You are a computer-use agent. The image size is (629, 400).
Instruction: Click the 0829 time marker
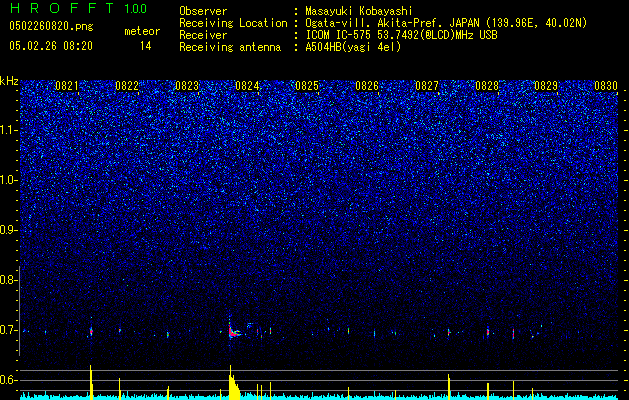coord(546,86)
